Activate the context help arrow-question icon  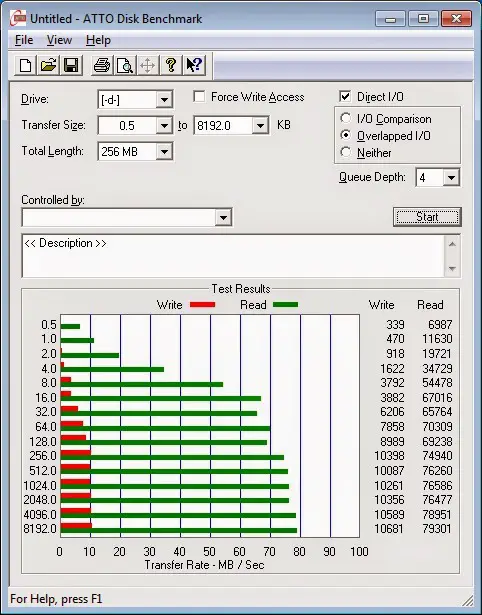click(x=194, y=65)
